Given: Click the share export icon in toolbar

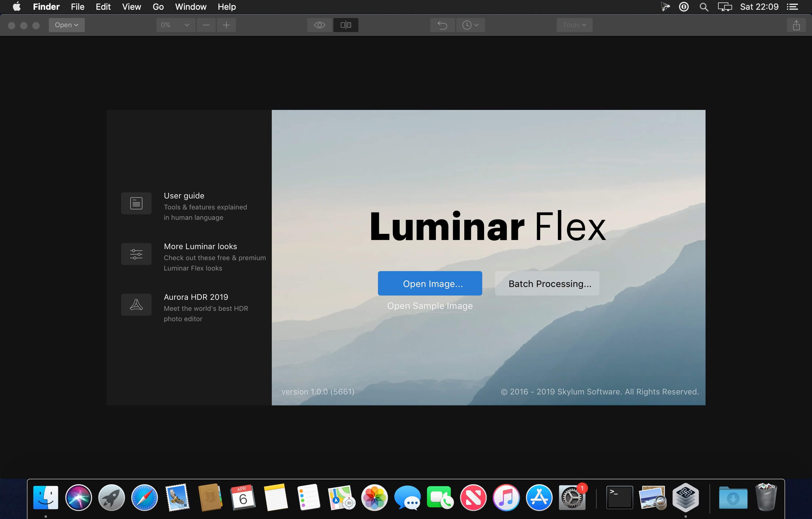Looking at the screenshot, I should tap(796, 25).
